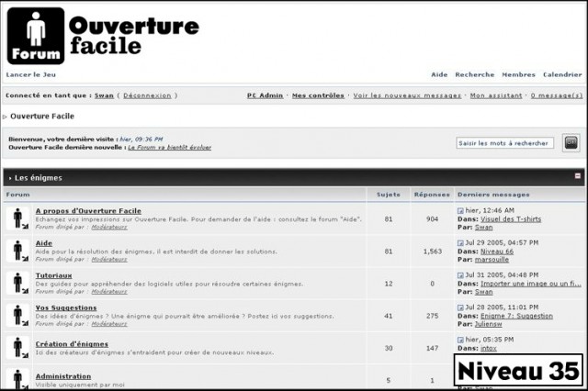Click forum icon beside Aide forum
The height and width of the screenshot is (391, 588).
[x=18, y=251]
